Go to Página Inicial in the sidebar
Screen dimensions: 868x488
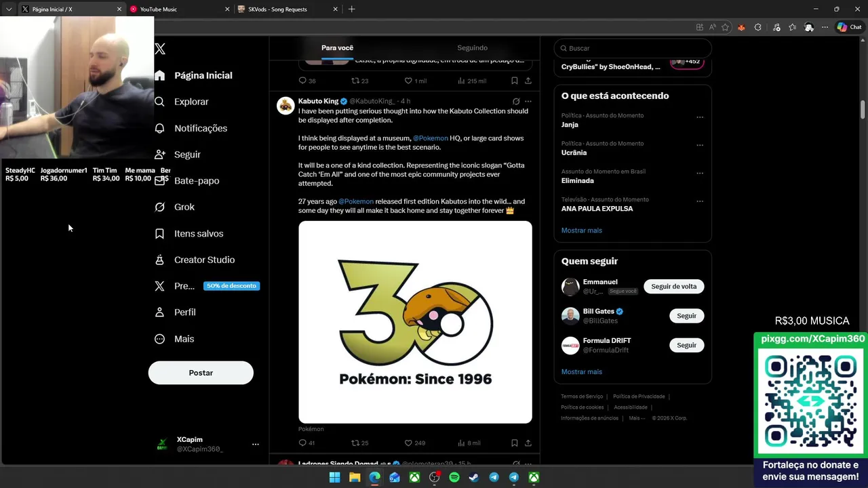pyautogui.click(x=194, y=75)
